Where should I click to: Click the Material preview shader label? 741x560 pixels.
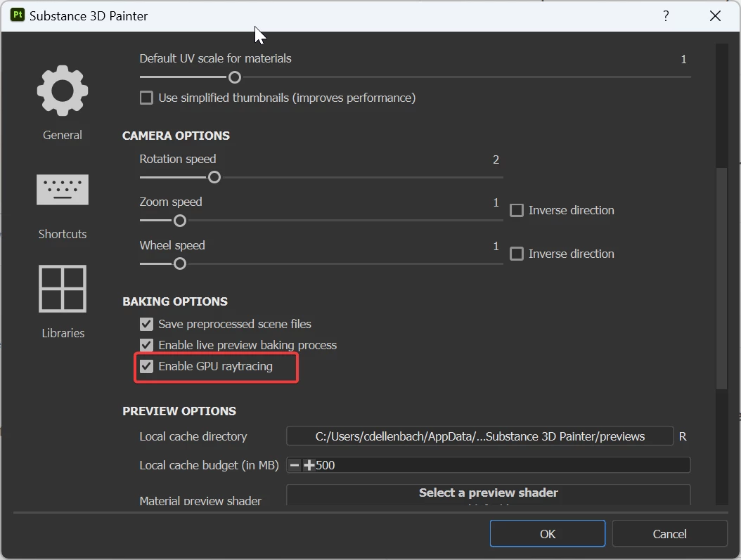coord(200,500)
